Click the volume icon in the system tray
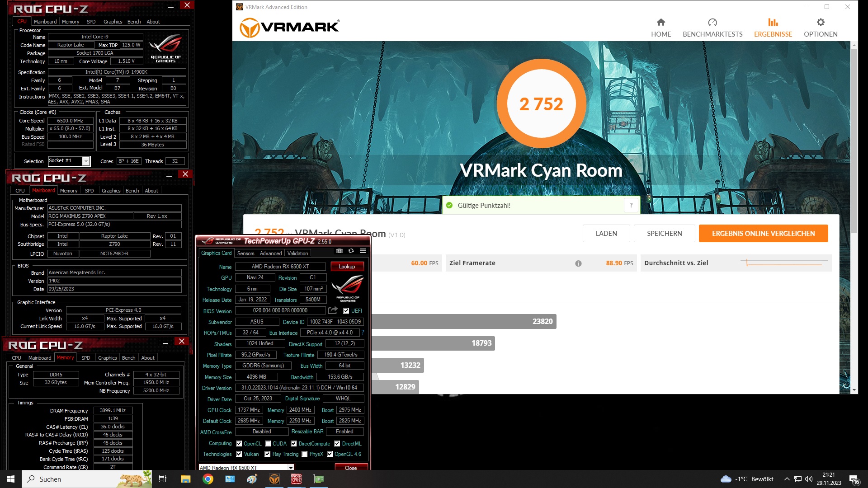 click(x=809, y=479)
